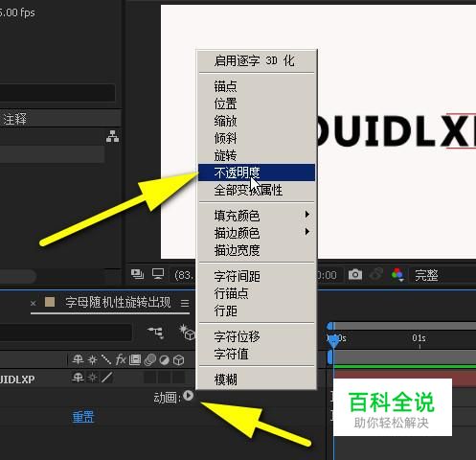Image resolution: width=476 pixels, height=460 pixels.
Task: Select the UIDLXP layer name
Action: [x=17, y=379]
